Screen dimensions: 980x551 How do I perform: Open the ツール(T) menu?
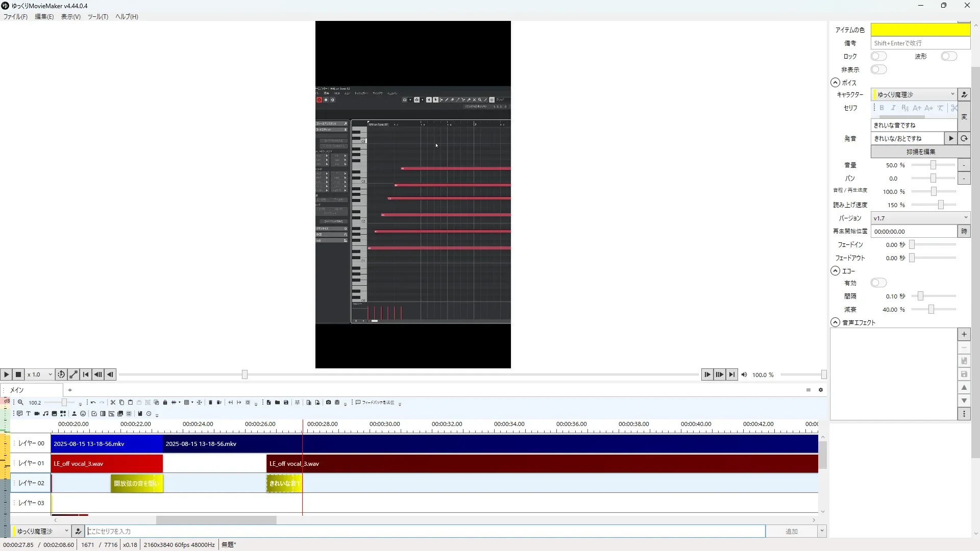tap(97, 16)
